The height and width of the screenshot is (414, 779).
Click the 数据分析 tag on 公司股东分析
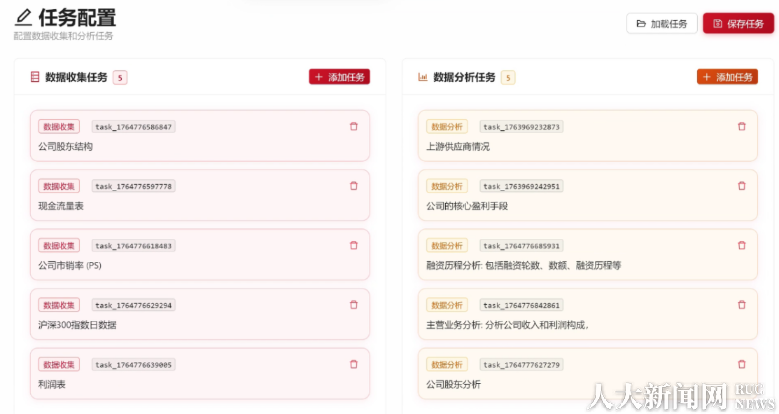coord(447,364)
